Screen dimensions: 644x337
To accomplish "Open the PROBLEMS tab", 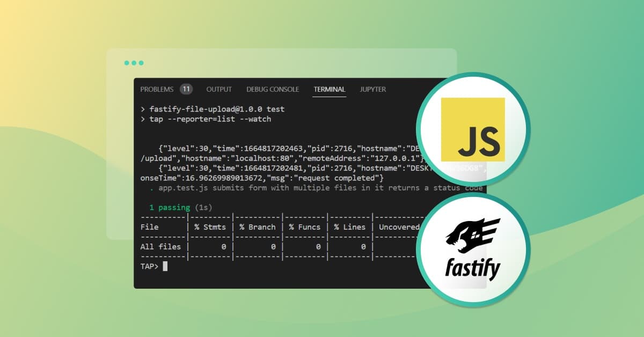I will [157, 89].
